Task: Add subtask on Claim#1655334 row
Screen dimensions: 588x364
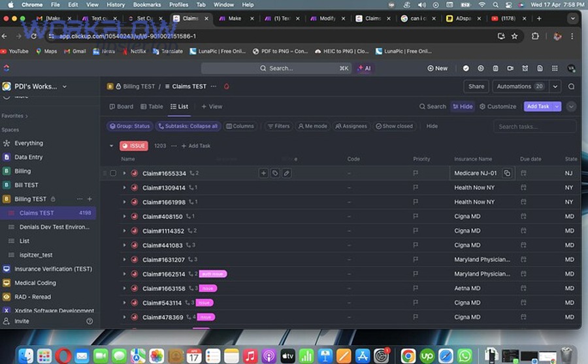Action: pyautogui.click(x=264, y=173)
